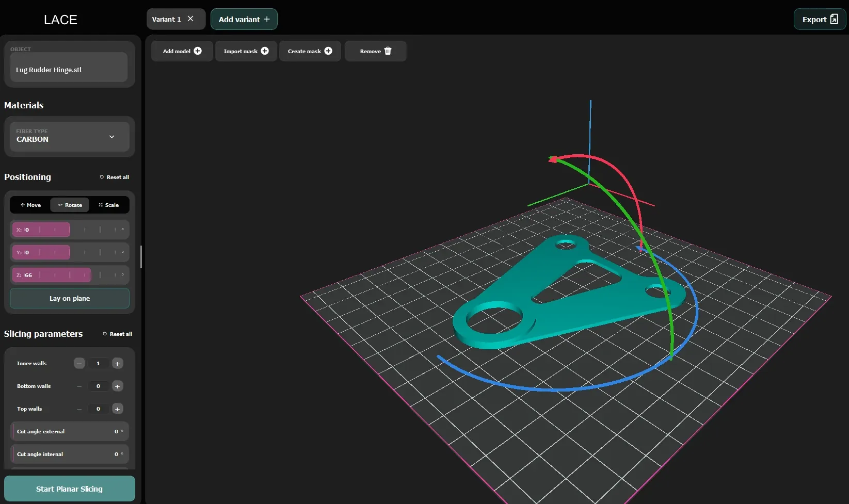Export the project with the Export button
The image size is (849, 504).
click(820, 19)
